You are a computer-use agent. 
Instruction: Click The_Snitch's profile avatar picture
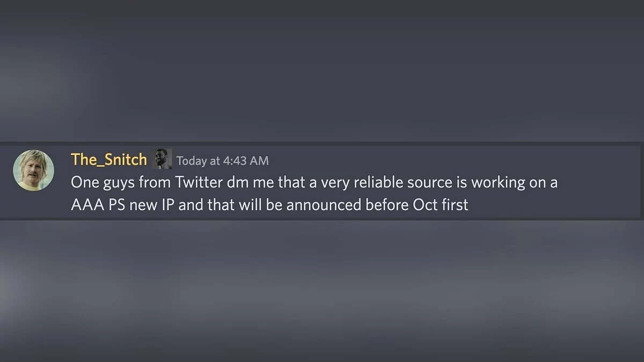pyautogui.click(x=33, y=170)
